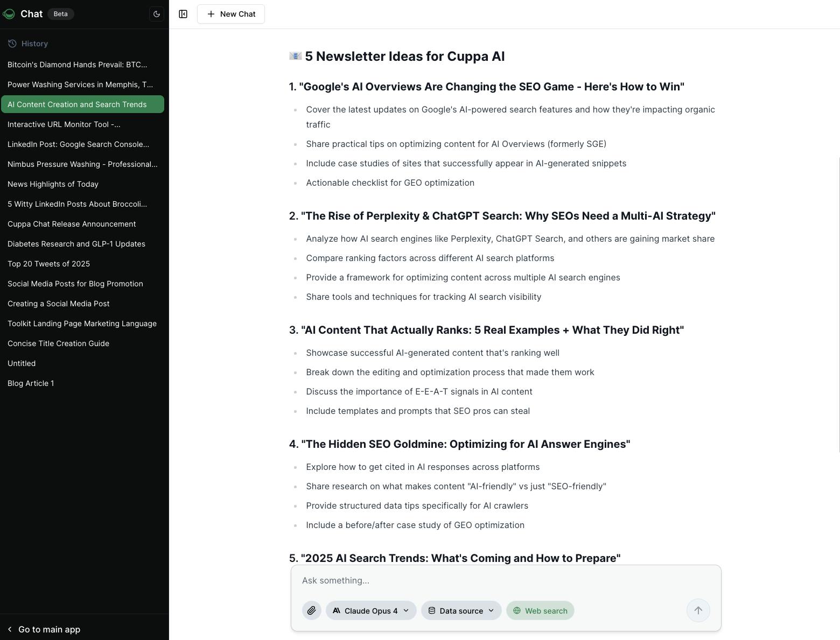Screen dimensions: 840x640
Task: Select the Blog Article 1 chat
Action: [x=31, y=383]
